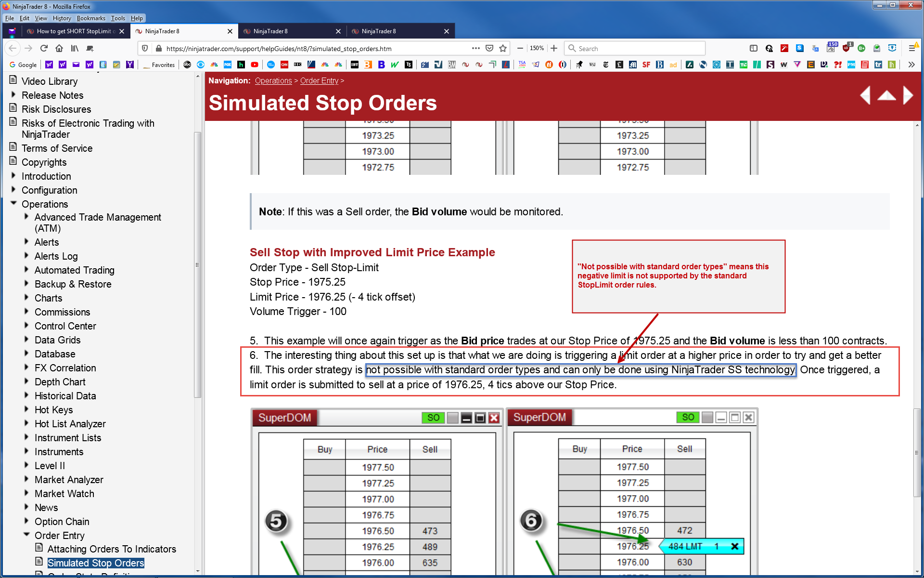Expand the Market Analyzer node

[27, 479]
